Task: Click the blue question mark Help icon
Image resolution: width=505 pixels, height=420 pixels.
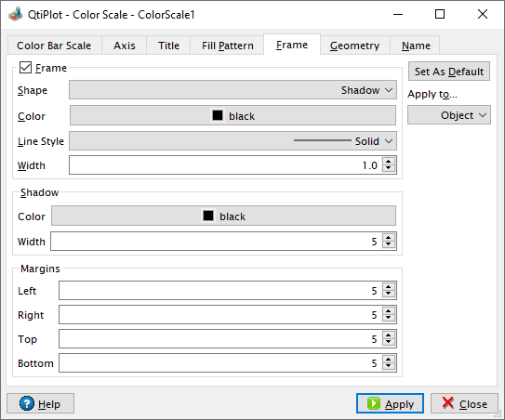Action: [26, 403]
